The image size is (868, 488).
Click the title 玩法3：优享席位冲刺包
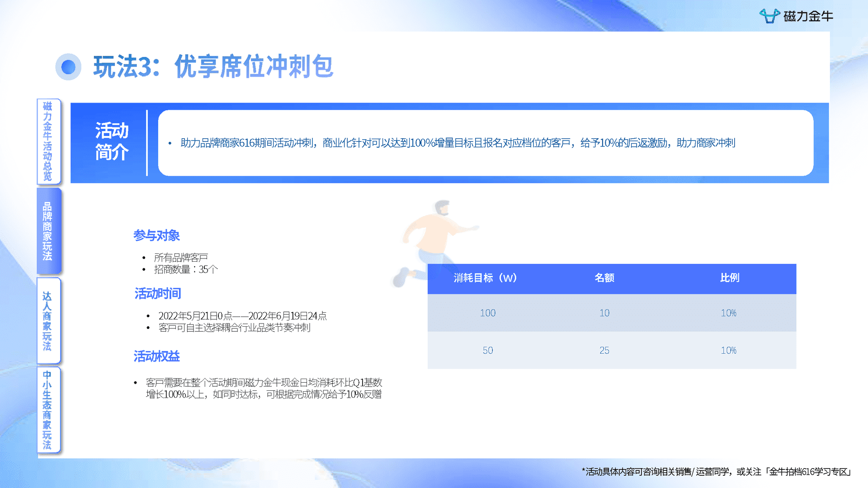(x=213, y=66)
